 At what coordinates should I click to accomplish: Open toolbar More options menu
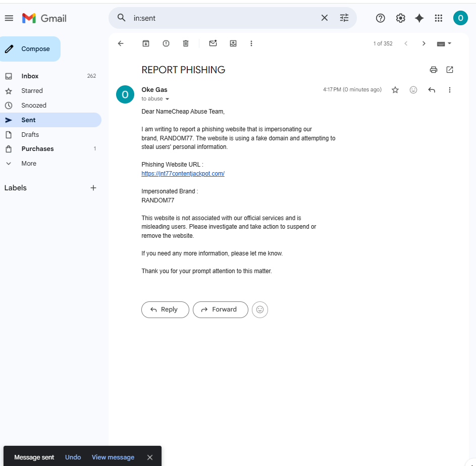point(251,43)
